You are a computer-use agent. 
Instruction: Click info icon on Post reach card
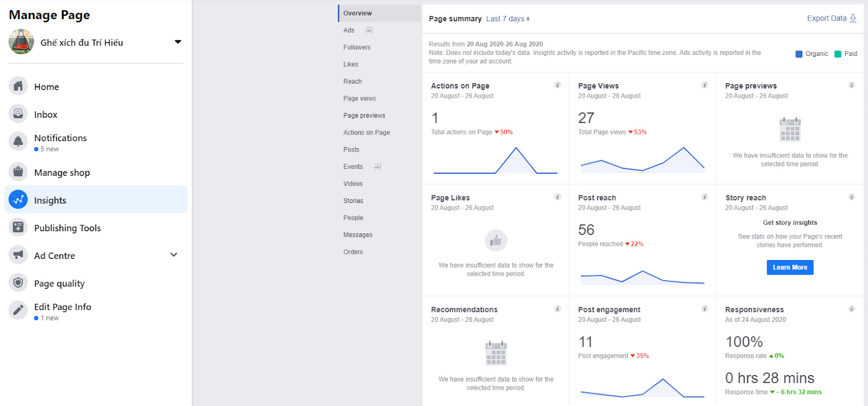point(704,196)
